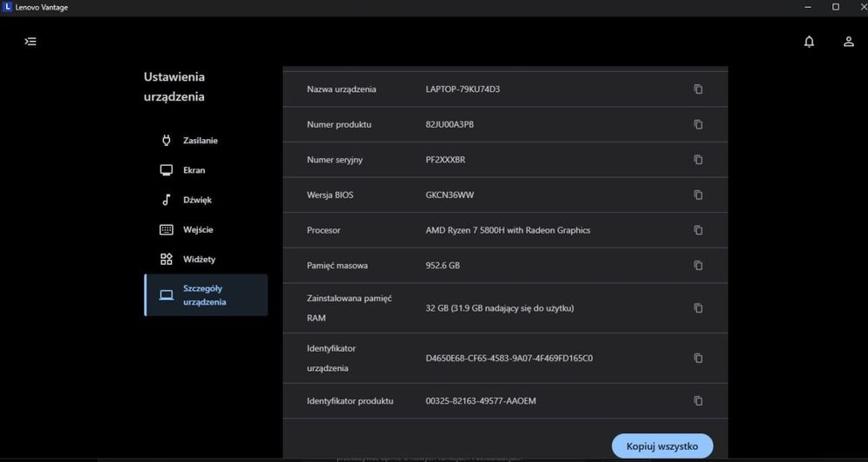
Task: Click the Procesor label
Action: (324, 230)
